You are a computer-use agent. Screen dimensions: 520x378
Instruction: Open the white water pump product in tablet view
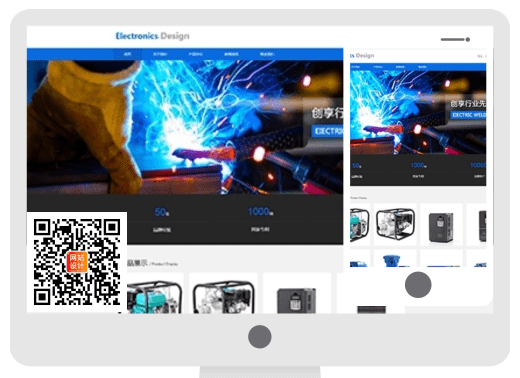point(395,224)
